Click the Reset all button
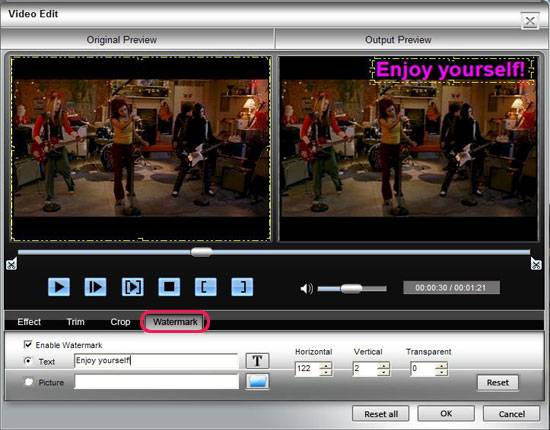The image size is (550, 430). [381, 414]
